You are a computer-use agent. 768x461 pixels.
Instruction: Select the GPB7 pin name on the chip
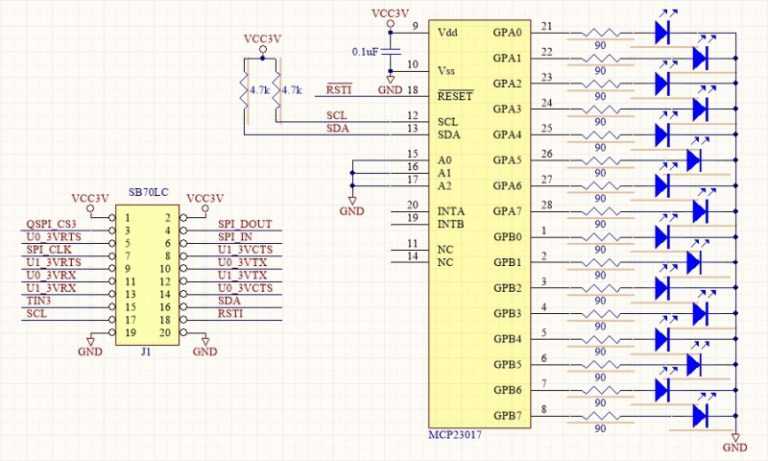pyautogui.click(x=508, y=415)
